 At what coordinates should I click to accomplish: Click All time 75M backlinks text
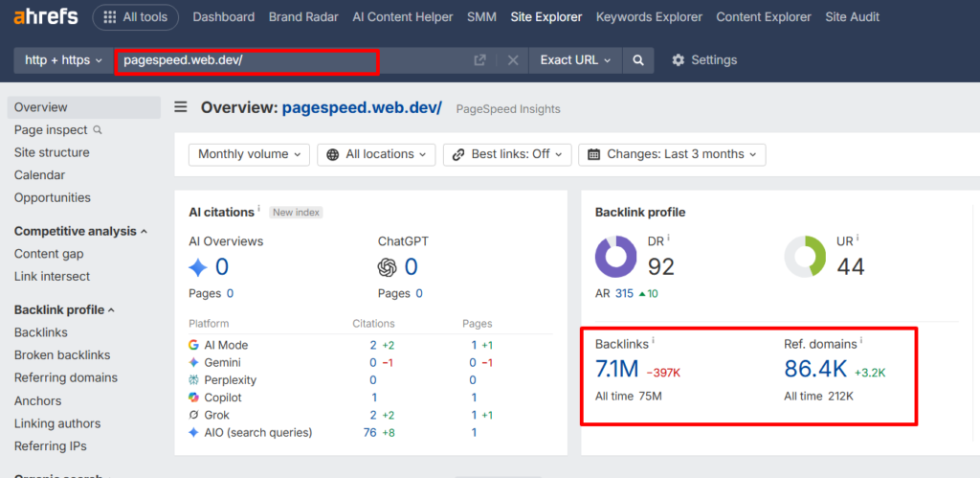(629, 396)
